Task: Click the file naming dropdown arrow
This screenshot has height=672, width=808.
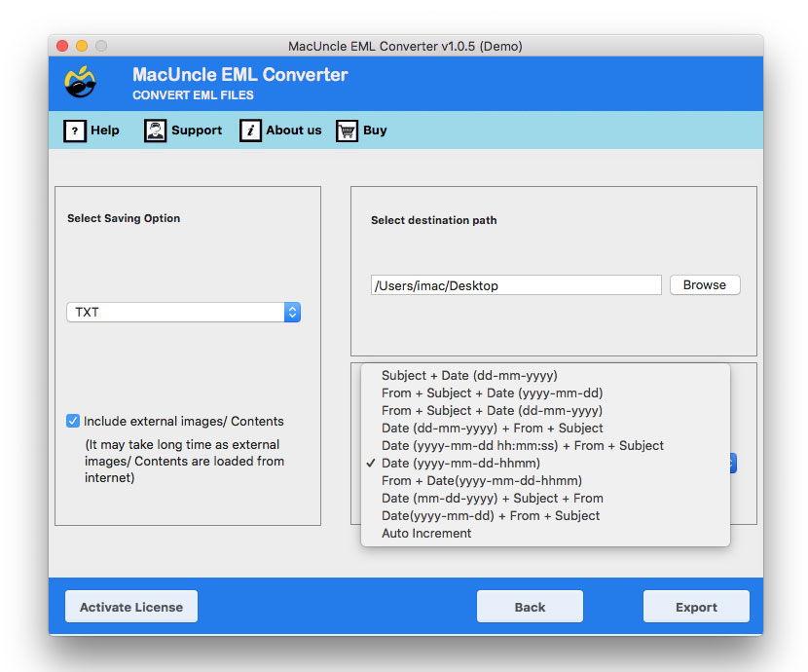Action: [732, 464]
